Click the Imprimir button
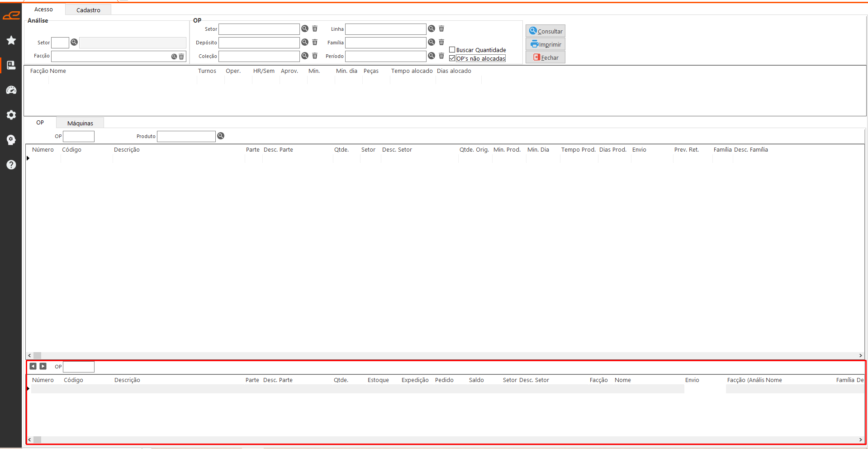 (x=545, y=44)
